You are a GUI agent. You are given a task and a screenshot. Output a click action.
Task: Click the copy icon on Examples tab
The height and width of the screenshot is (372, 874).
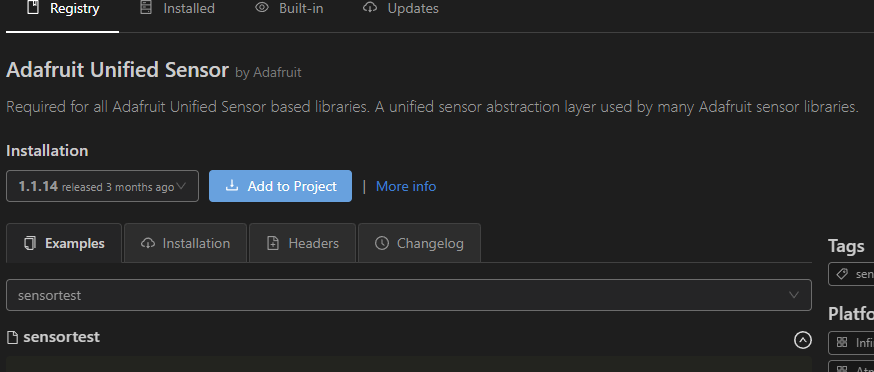click(30, 243)
